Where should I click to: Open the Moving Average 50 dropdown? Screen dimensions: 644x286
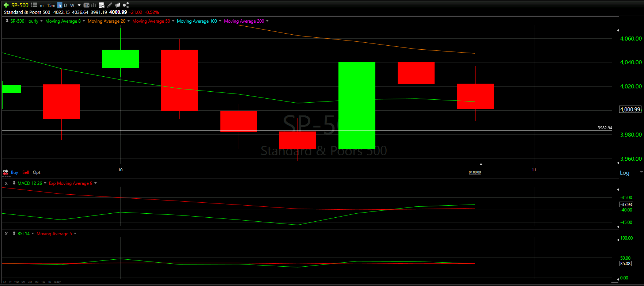pyautogui.click(x=173, y=21)
